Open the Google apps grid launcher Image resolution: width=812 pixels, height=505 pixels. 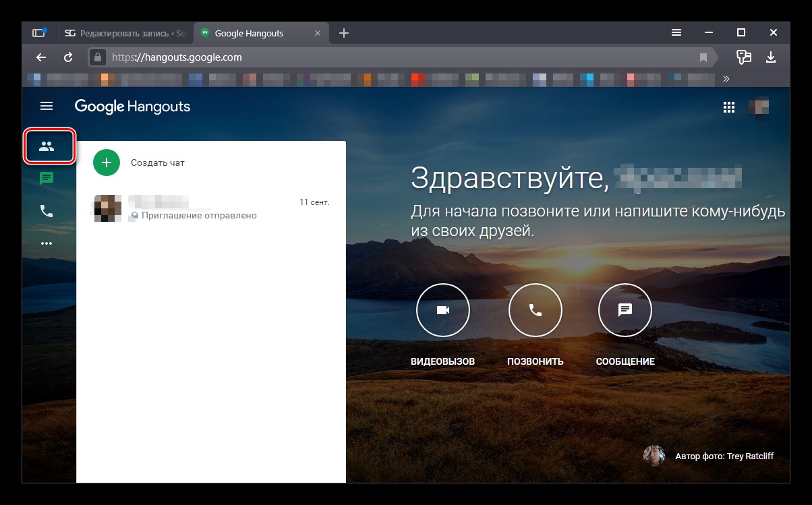(x=729, y=107)
